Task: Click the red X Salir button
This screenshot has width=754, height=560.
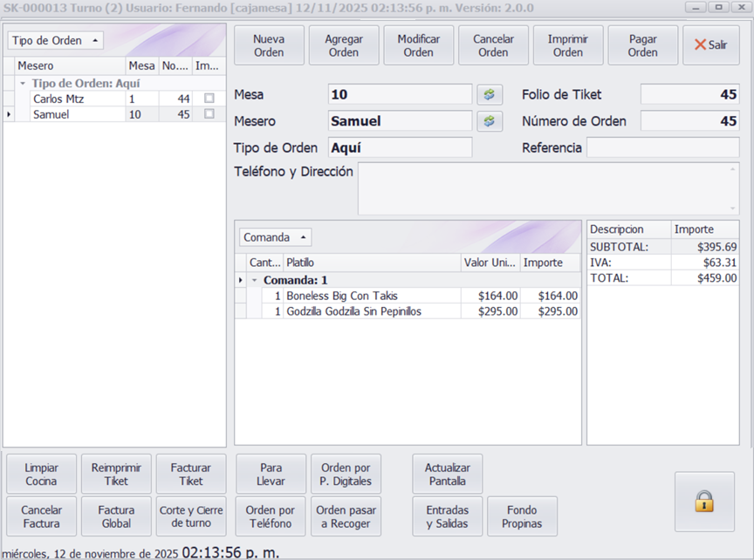Action: click(710, 45)
